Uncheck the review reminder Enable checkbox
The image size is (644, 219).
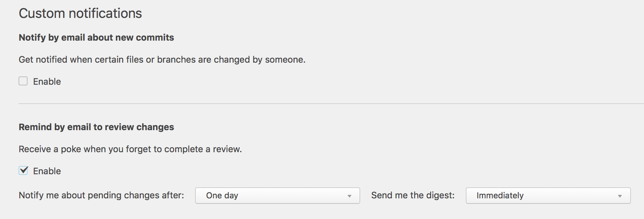point(23,170)
